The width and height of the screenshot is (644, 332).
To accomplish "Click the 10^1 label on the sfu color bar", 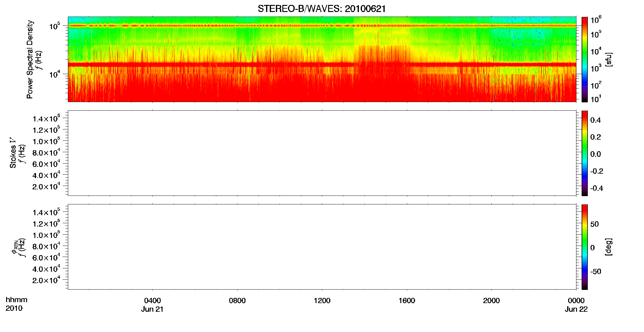I will tap(596, 99).
